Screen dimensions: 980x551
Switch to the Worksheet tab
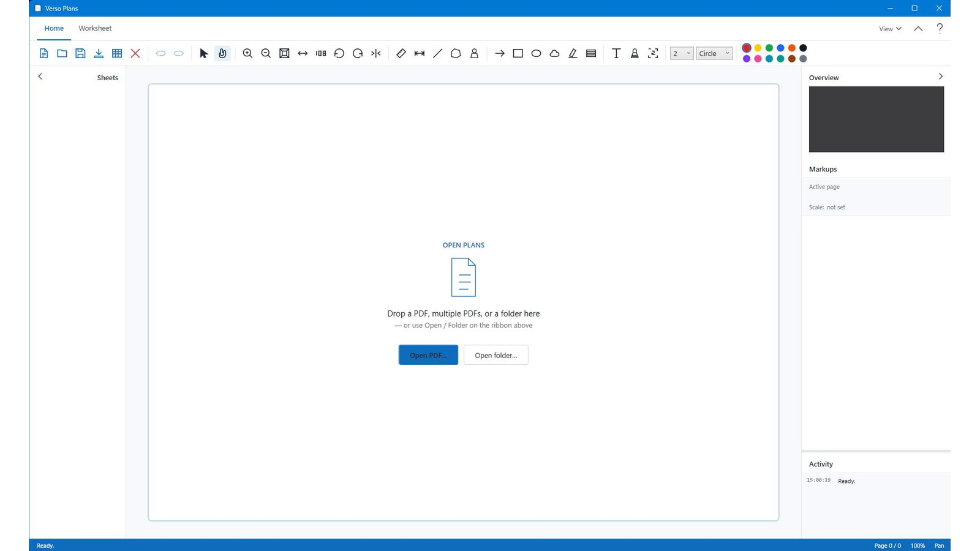[95, 28]
